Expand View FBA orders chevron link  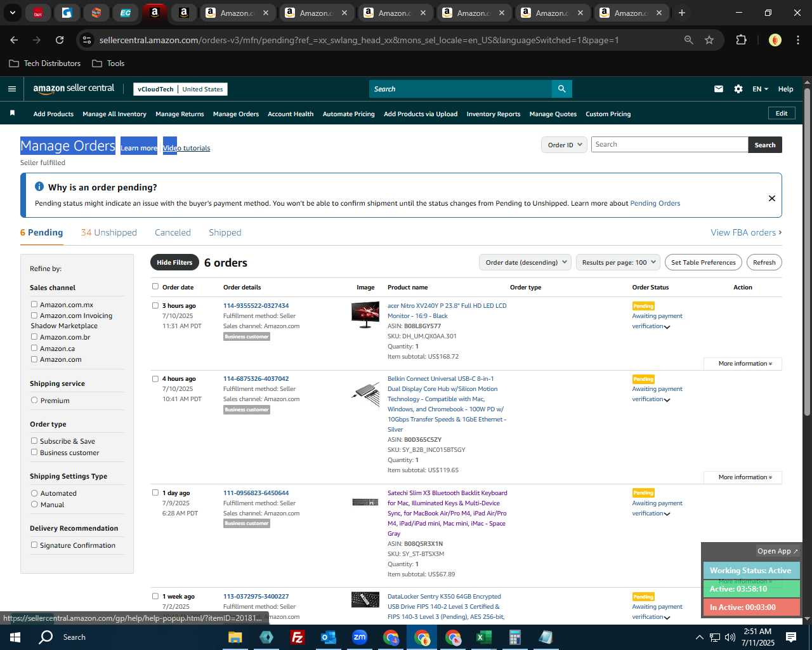click(x=746, y=232)
